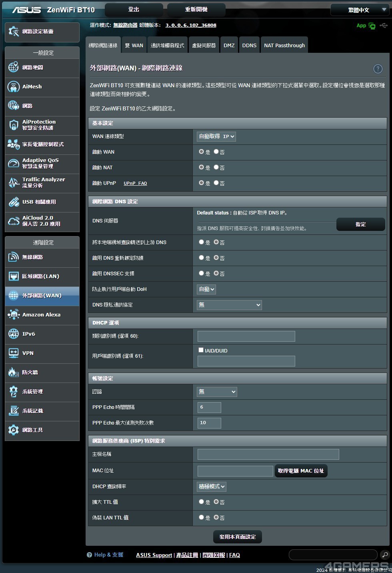Screen dimensions: 392x573
Task: Select 是 for 擴大 TTL 值
Action: [x=201, y=502]
